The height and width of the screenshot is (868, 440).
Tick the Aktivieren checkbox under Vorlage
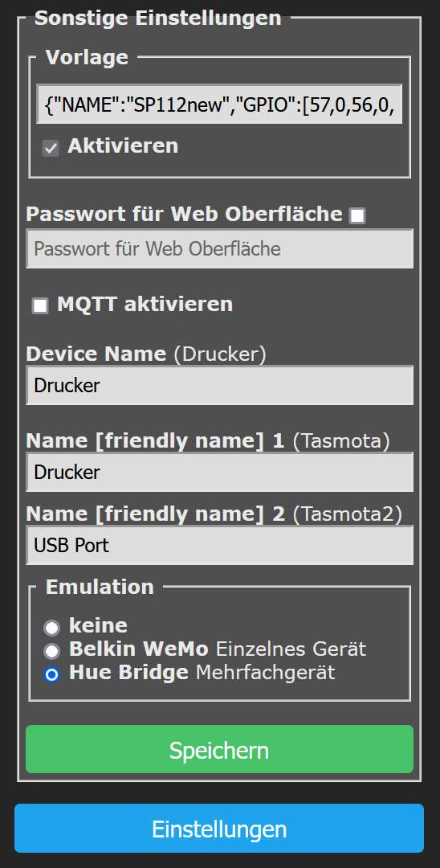click(51, 149)
